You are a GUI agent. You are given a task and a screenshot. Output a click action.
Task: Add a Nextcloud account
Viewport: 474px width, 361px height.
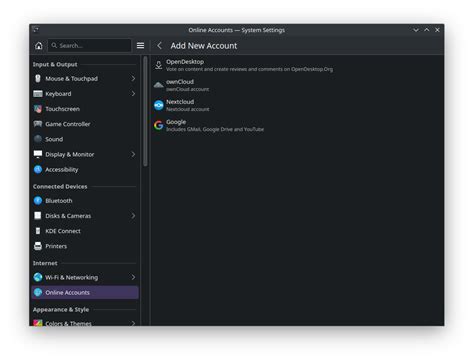pyautogui.click(x=297, y=105)
